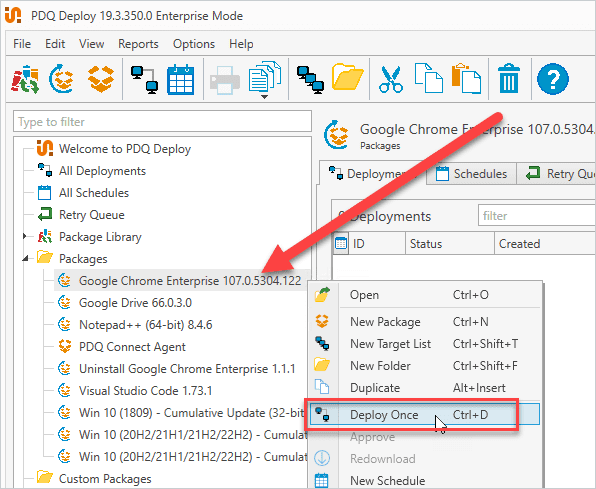The width and height of the screenshot is (596, 489).
Task: Open the File menu
Action: coord(22,44)
